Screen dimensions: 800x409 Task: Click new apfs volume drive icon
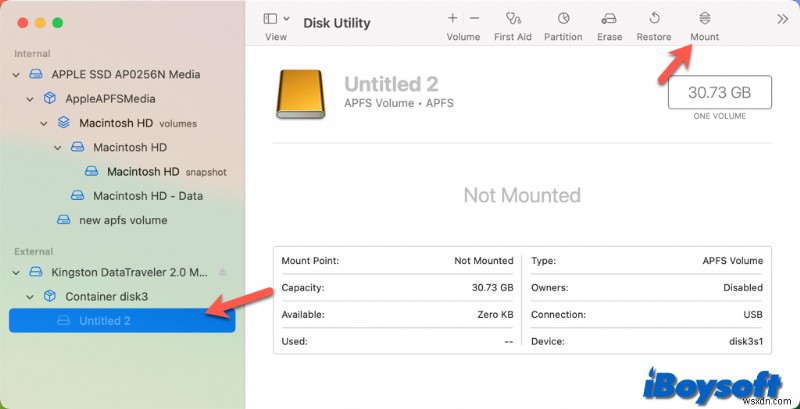click(x=63, y=220)
